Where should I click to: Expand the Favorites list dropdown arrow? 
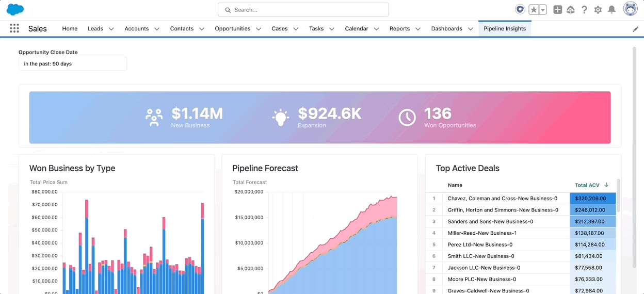coord(543,10)
